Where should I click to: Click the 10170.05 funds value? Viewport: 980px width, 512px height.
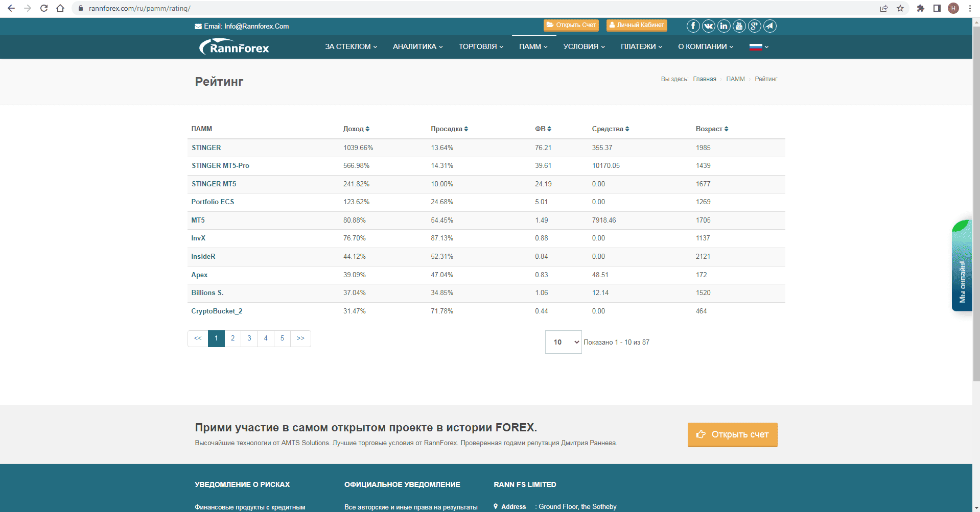[606, 166]
